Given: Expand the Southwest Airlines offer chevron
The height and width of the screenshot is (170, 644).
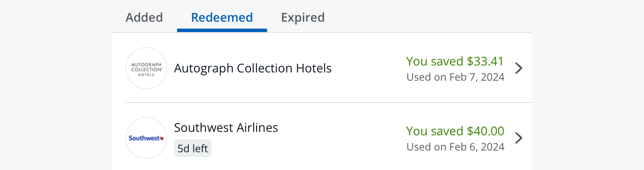Looking at the screenshot, I should click(519, 138).
